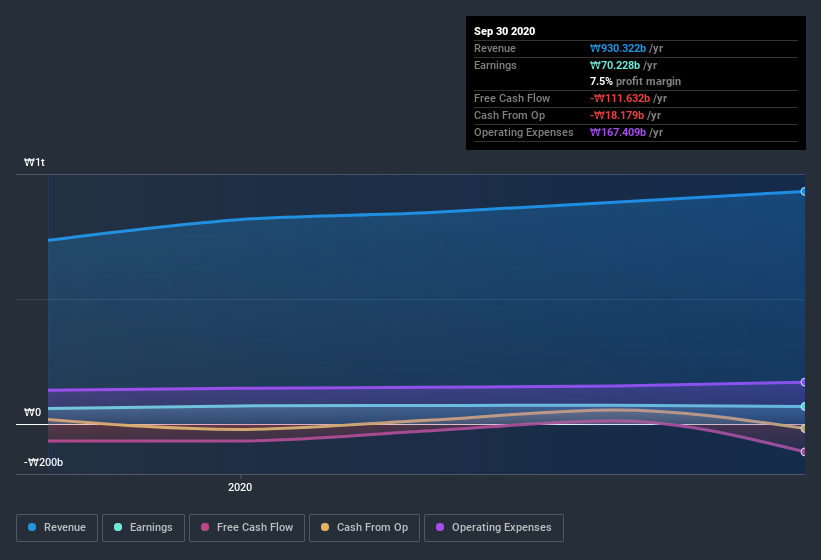Click the ₩930.322b revenue value
The image size is (821, 560).
coord(618,48)
